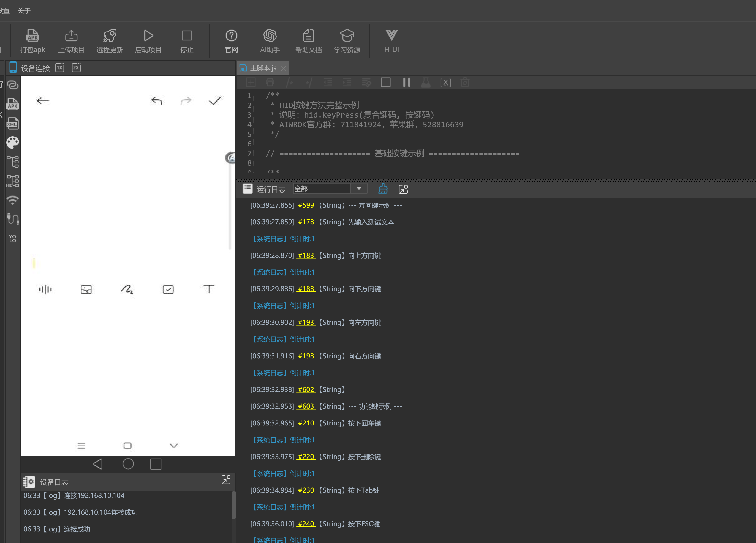Click the #198 line link in log
756x543 pixels.
click(x=306, y=356)
